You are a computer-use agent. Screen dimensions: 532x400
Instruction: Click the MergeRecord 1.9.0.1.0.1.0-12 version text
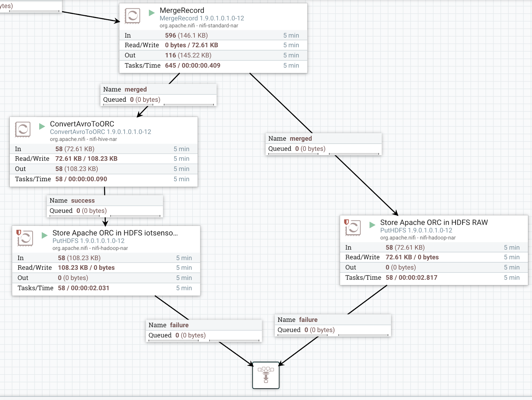[x=202, y=18]
